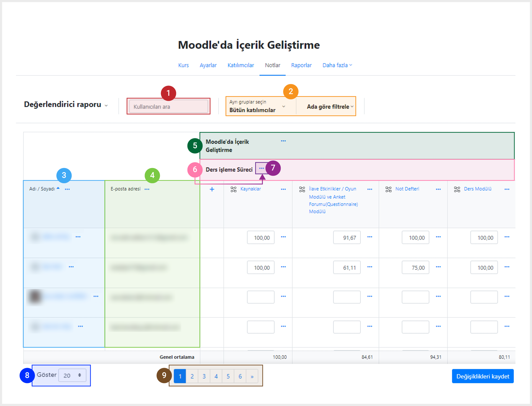Viewport: 532px width, 406px height.
Task: Open cell actions next to 75,00 grade
Action: point(438,267)
